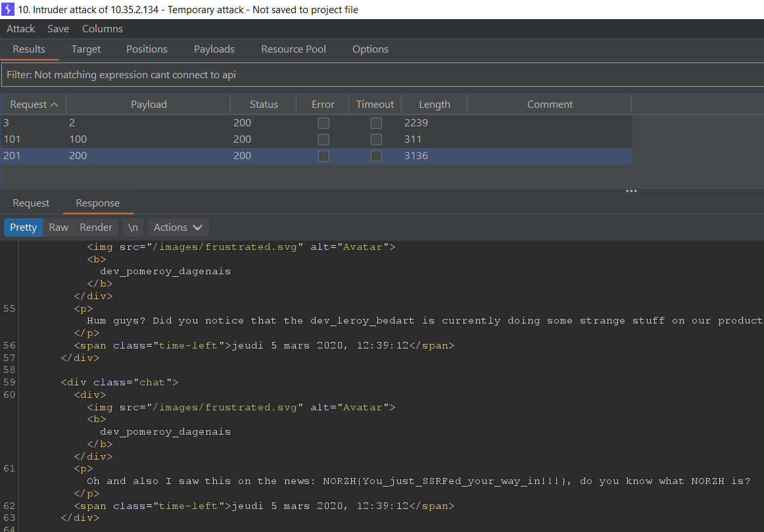Image resolution: width=764 pixels, height=532 pixels.
Task: Switch to the Positions tab
Action: [147, 49]
